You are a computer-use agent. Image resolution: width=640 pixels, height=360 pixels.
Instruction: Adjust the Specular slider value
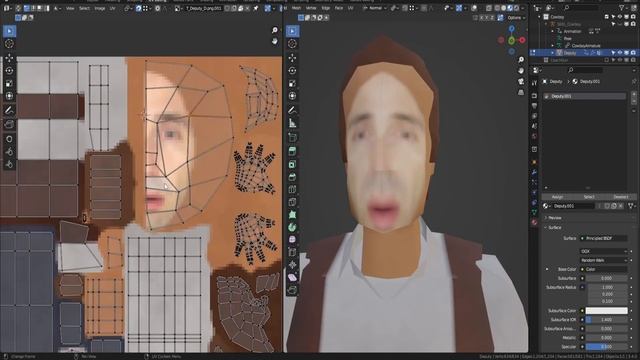pyautogui.click(x=606, y=347)
